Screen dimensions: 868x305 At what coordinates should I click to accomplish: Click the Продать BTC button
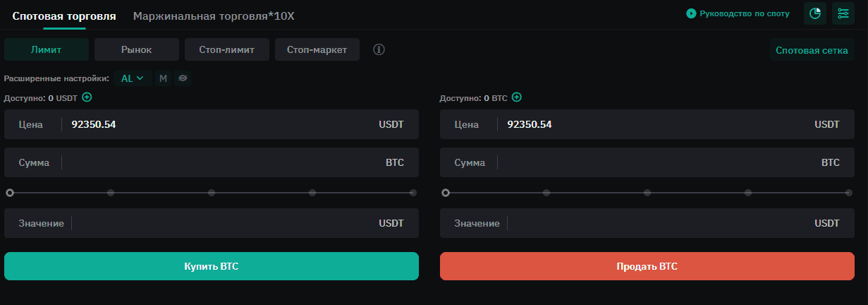coord(647,266)
